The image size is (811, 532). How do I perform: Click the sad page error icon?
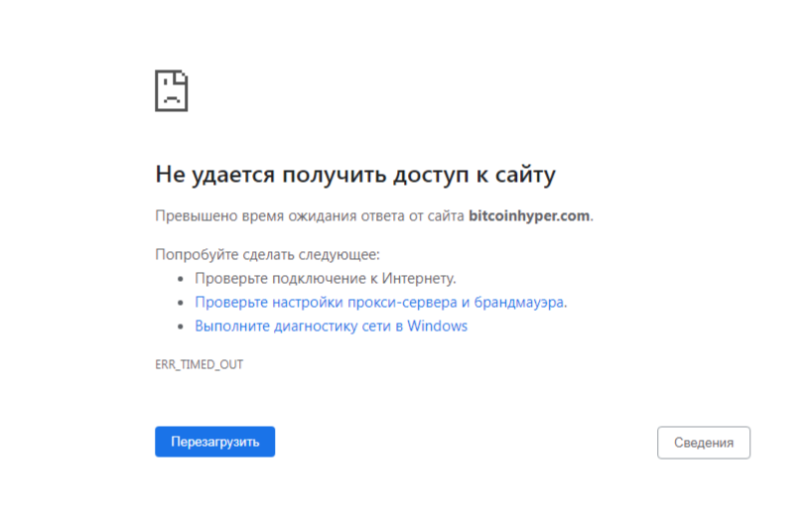[171, 90]
